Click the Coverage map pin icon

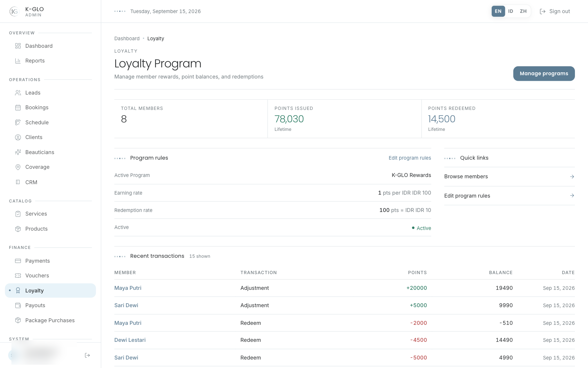(18, 167)
